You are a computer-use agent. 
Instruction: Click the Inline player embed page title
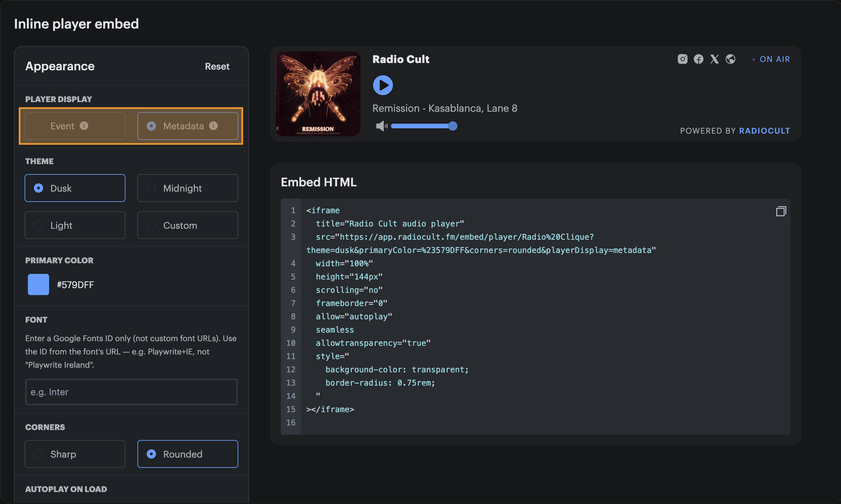76,24
